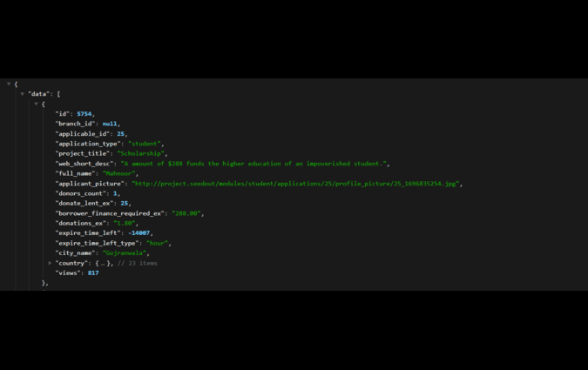Select the "applicable_id" value 25

[x=120, y=134]
